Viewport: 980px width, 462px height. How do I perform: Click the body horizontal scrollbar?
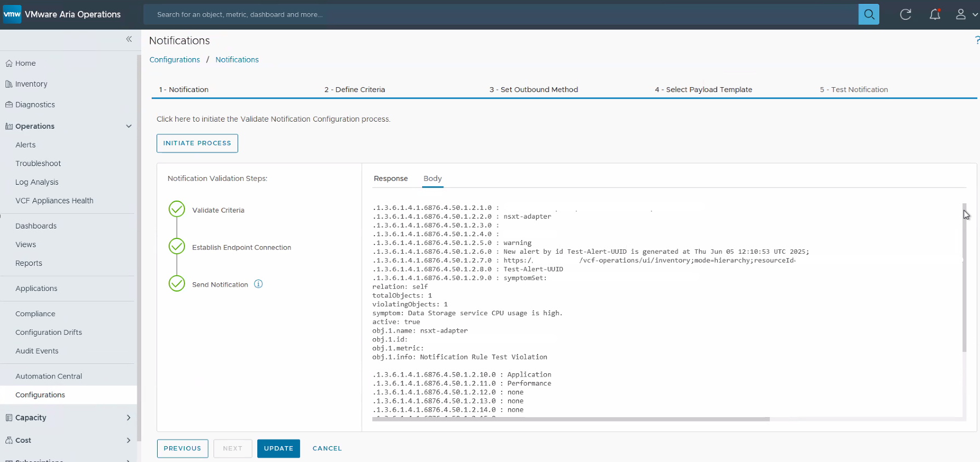tap(570, 419)
